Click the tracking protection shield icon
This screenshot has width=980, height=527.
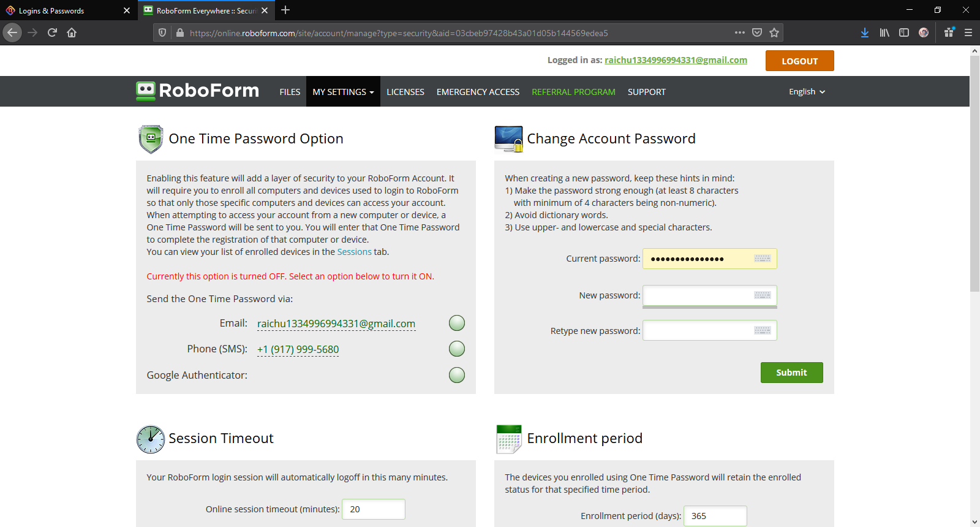(x=162, y=32)
